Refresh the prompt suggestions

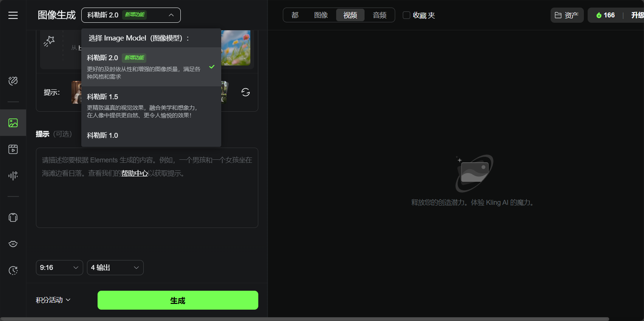click(x=245, y=92)
